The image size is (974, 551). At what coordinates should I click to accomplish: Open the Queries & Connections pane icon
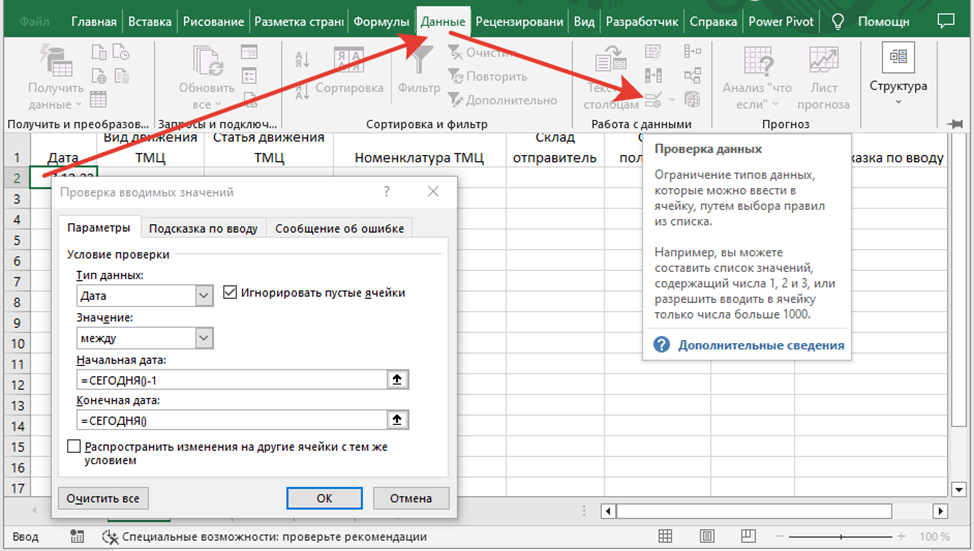coord(249,52)
